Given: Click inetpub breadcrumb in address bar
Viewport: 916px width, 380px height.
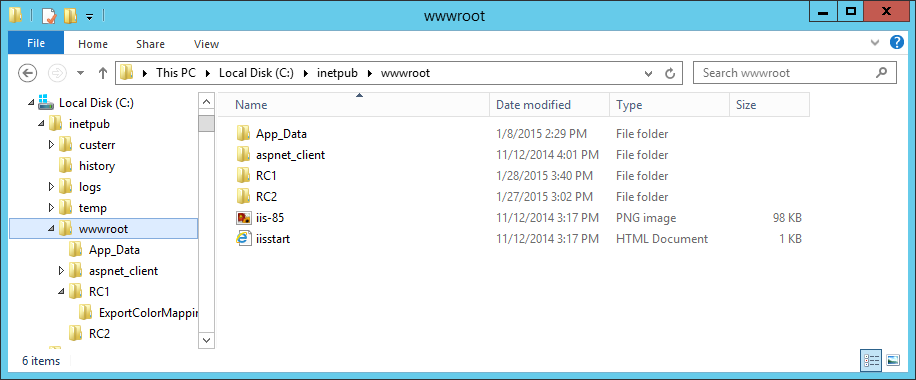Looking at the screenshot, I should 338,73.
